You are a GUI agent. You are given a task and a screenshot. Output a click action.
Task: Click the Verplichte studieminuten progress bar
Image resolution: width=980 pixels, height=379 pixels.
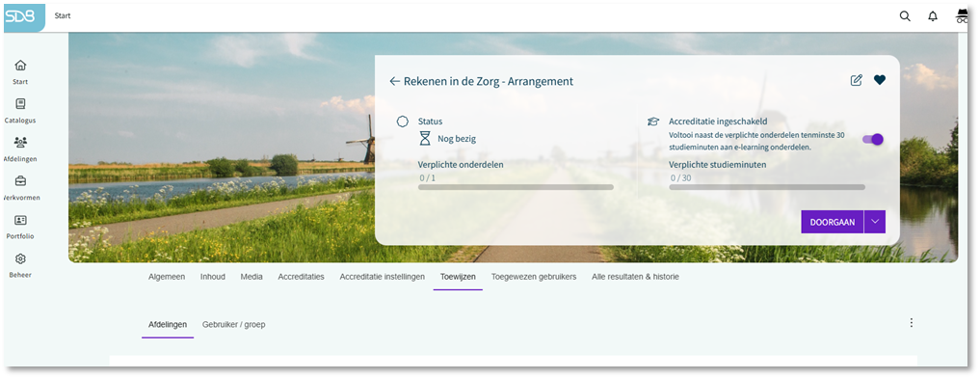767,187
